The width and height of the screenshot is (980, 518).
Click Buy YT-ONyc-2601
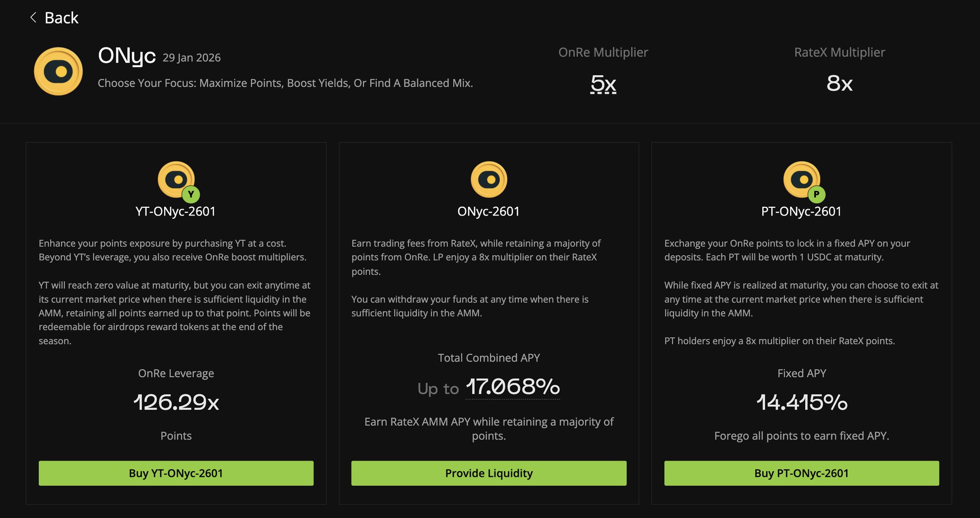tap(176, 473)
